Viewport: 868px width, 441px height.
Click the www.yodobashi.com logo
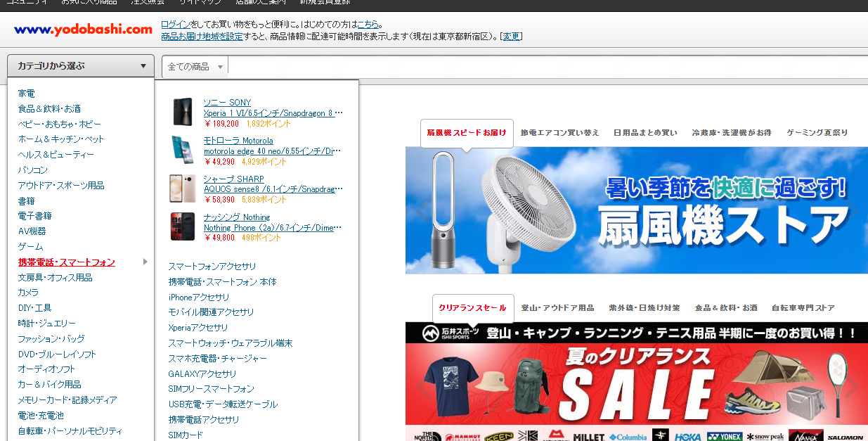pyautogui.click(x=83, y=30)
